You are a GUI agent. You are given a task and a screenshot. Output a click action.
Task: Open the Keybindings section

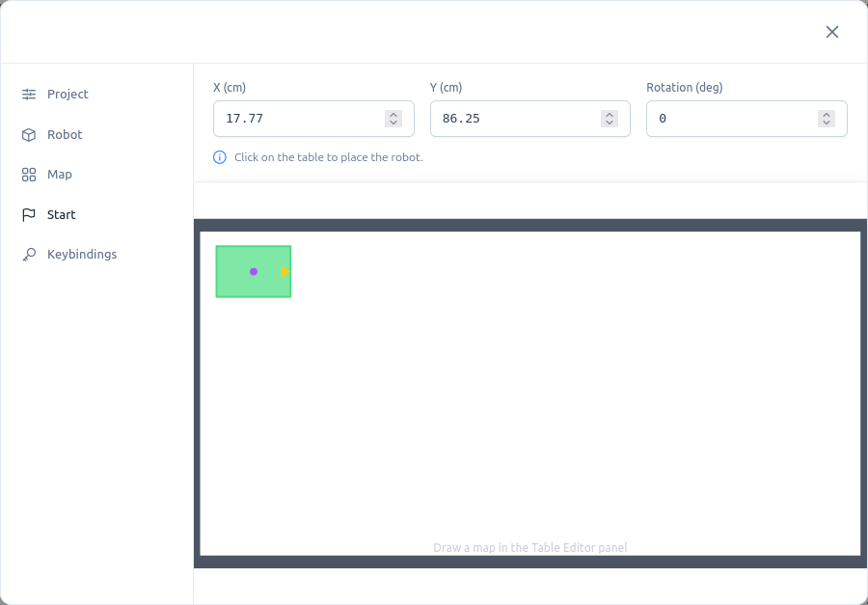coord(82,254)
